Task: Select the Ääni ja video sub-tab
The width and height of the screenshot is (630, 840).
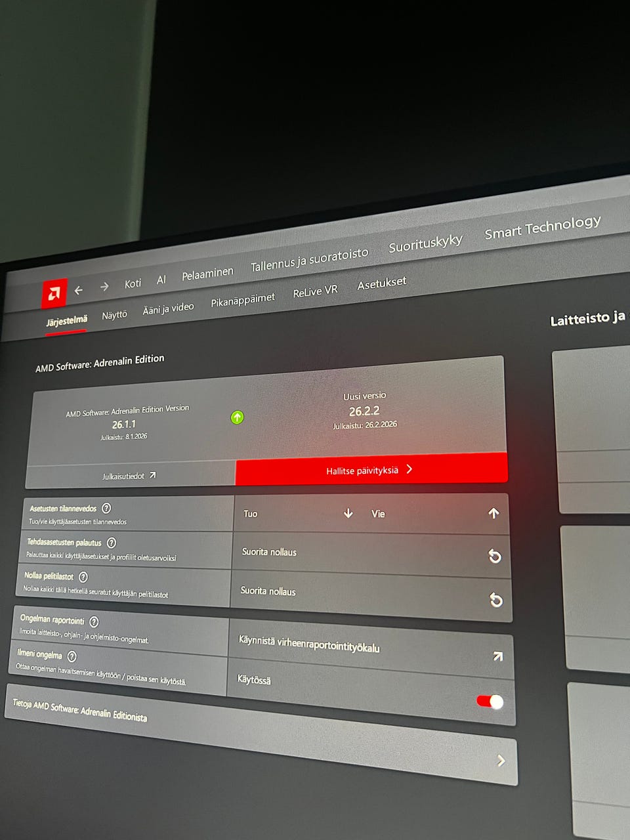Action: pyautogui.click(x=169, y=308)
